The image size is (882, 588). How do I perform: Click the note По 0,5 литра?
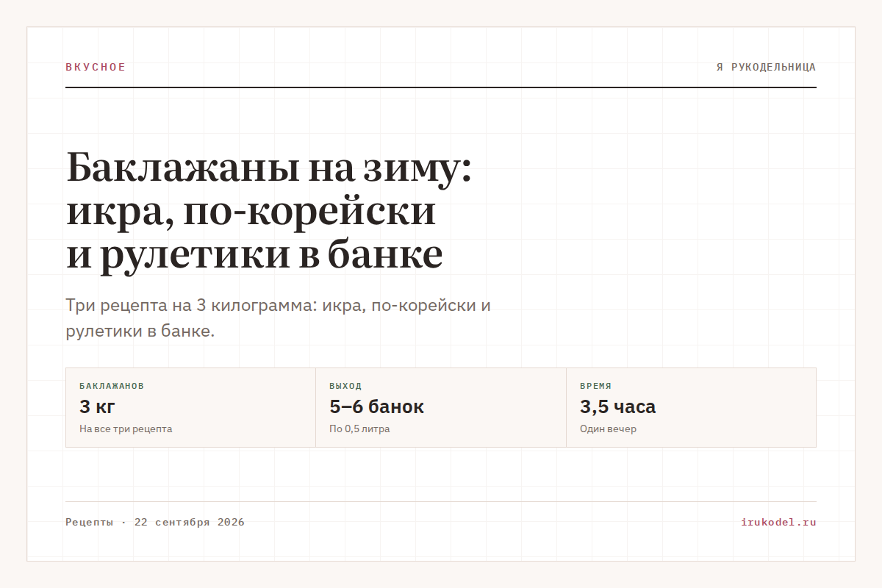click(359, 429)
